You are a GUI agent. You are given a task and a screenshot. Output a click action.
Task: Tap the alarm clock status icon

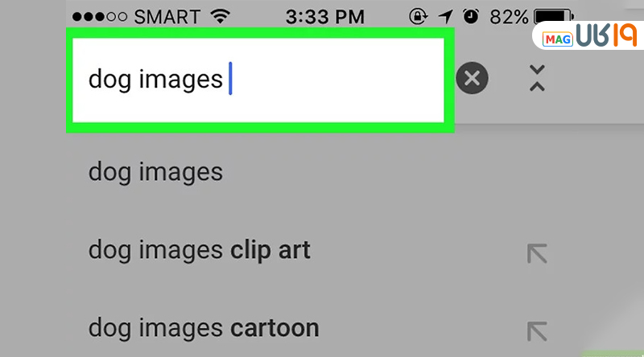469,17
